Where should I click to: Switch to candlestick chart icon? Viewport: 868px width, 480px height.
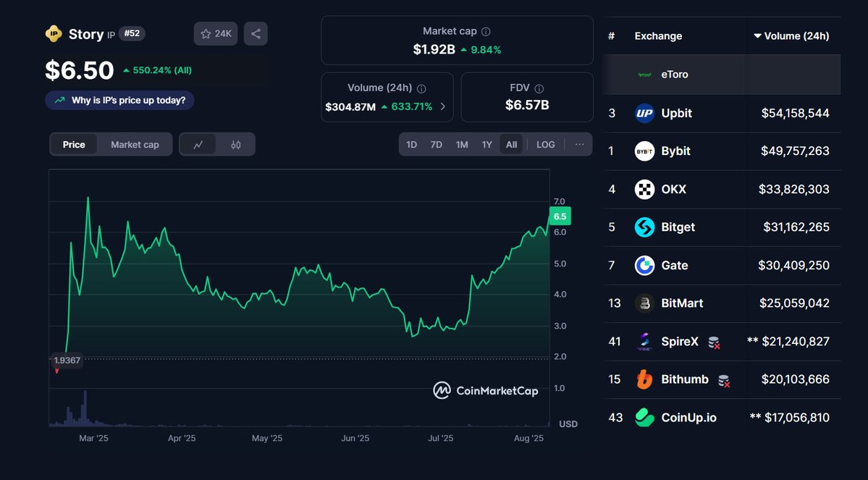pos(236,145)
